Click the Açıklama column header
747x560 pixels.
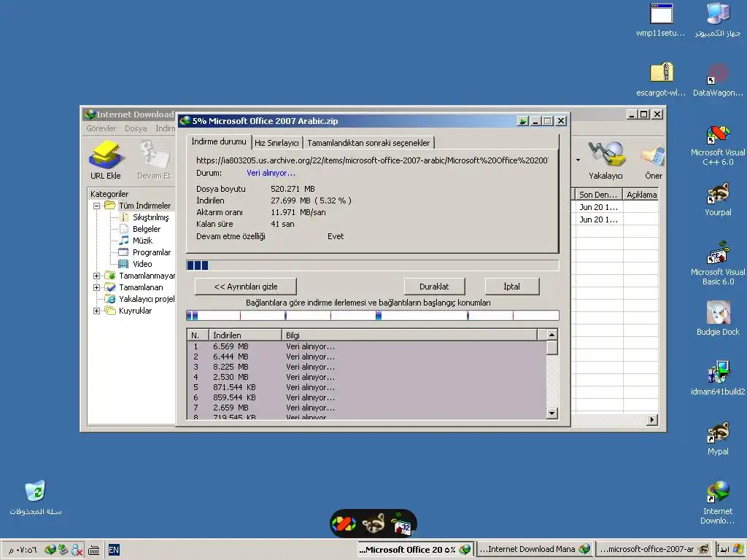coord(641,194)
